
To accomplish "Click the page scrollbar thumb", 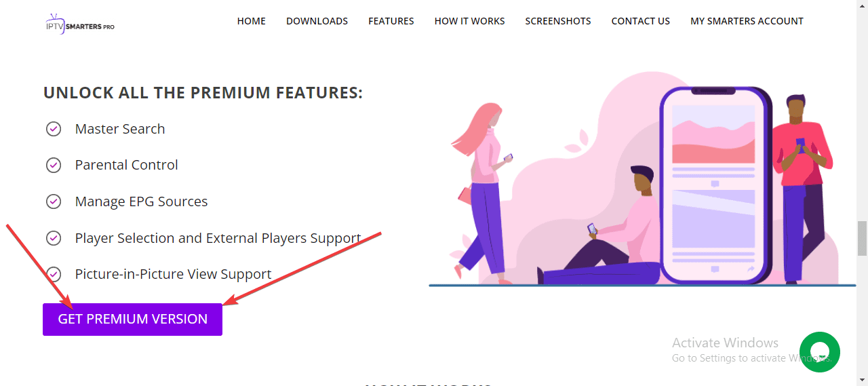I will (x=862, y=238).
